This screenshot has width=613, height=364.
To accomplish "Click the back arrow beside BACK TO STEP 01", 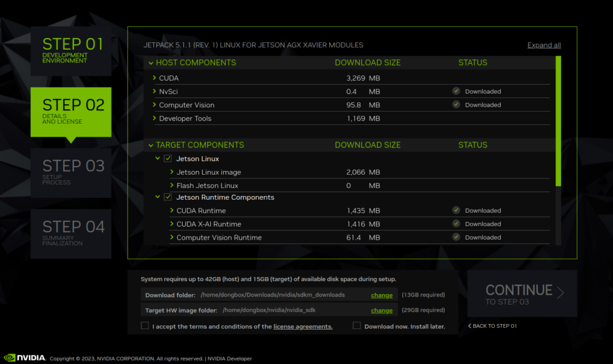I will click(x=469, y=326).
